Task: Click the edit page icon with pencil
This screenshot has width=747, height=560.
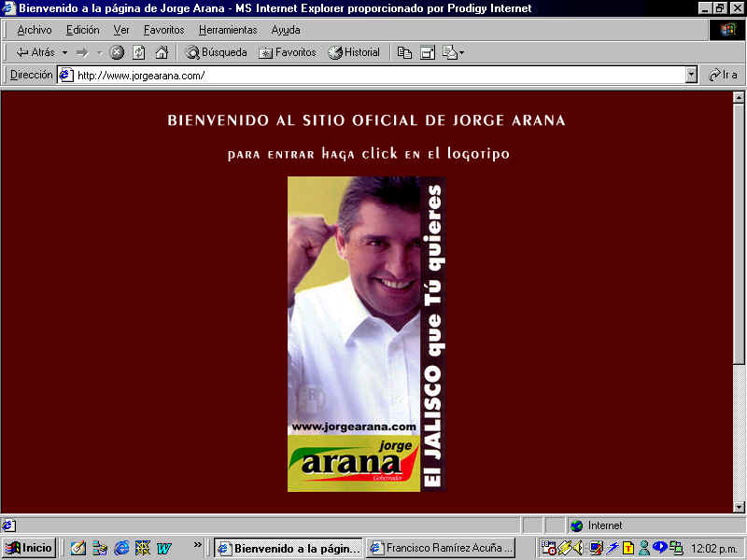Action: [449, 52]
